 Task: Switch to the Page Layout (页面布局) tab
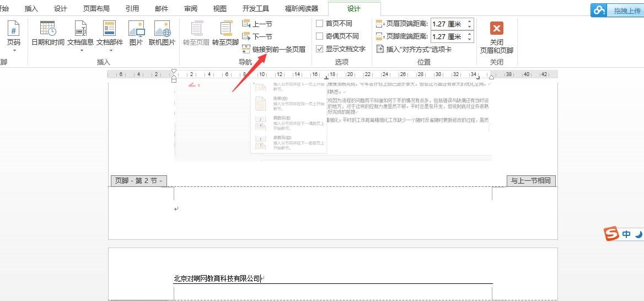tap(96, 9)
